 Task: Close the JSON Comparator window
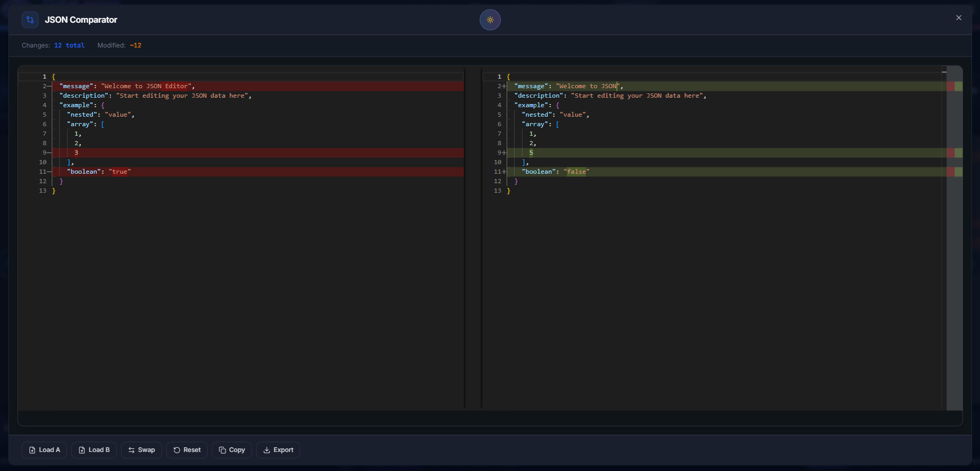pyautogui.click(x=958, y=18)
